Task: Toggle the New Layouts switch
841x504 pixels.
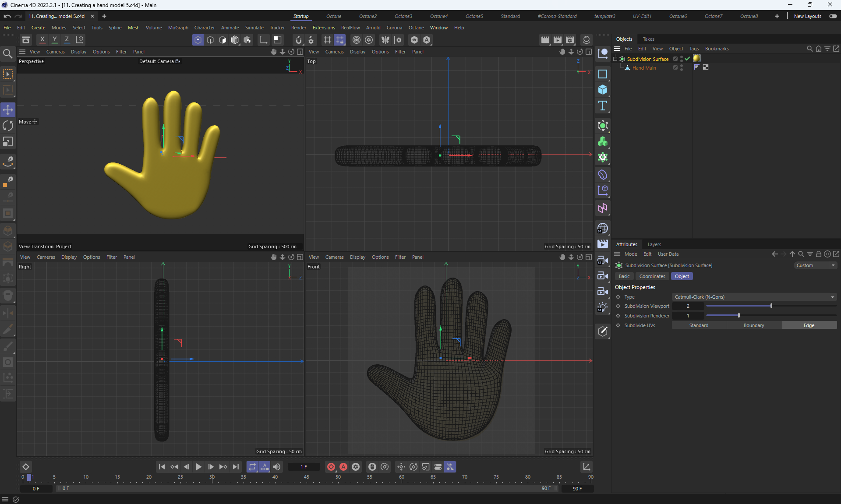Action: [833, 16]
